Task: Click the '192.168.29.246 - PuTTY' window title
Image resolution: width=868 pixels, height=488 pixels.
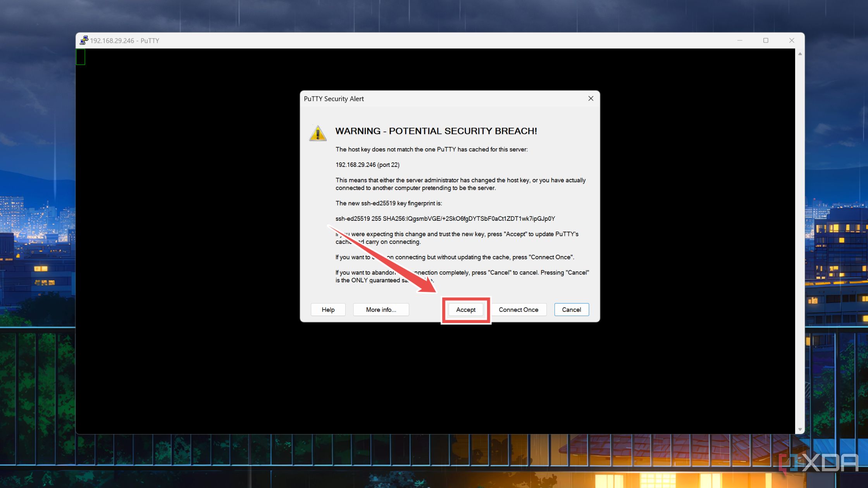Action: coord(124,41)
